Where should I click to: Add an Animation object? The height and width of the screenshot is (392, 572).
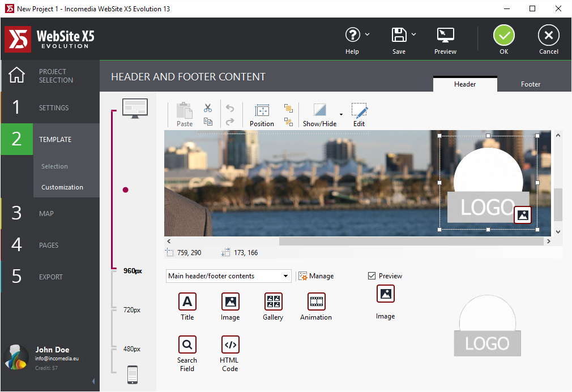pyautogui.click(x=316, y=307)
